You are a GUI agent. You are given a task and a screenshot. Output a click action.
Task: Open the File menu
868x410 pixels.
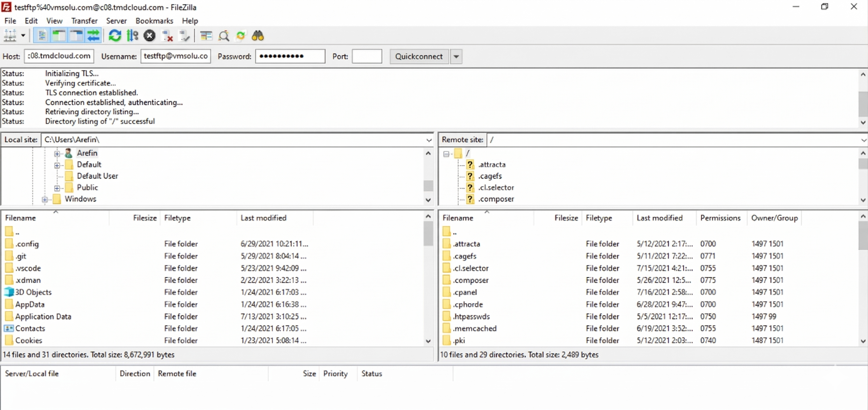click(x=10, y=21)
